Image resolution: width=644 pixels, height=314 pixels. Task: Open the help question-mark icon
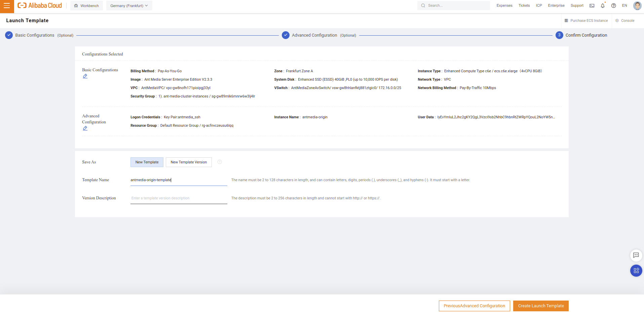[x=613, y=6]
